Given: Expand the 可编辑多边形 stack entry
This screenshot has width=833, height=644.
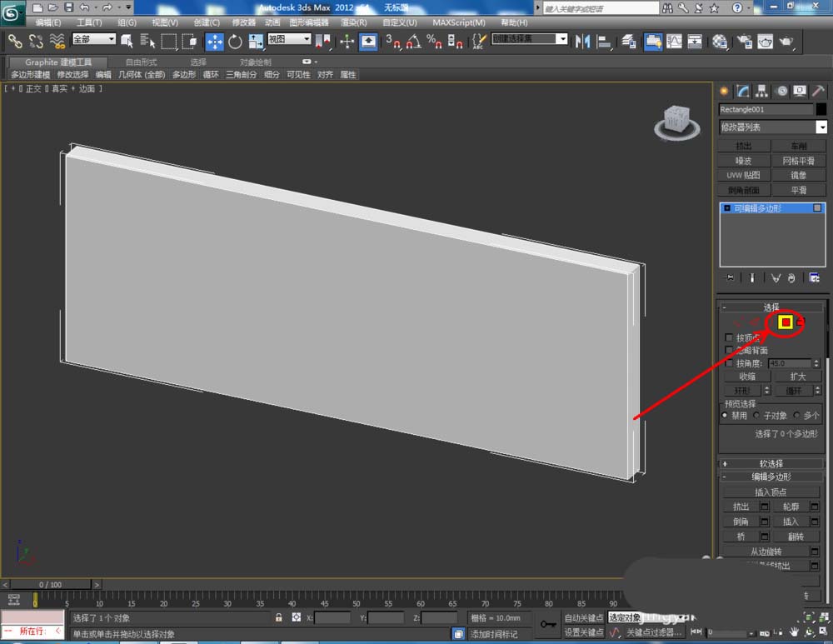Looking at the screenshot, I should click(726, 208).
